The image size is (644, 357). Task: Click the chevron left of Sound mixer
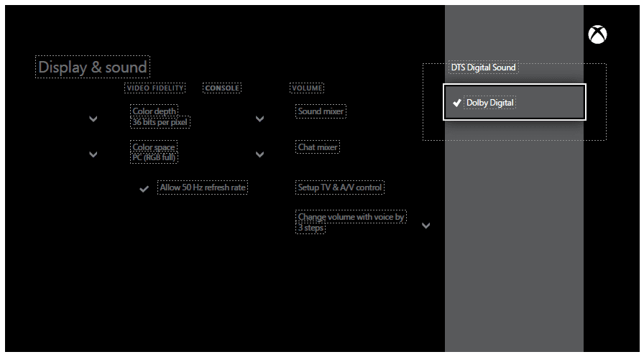tap(259, 119)
